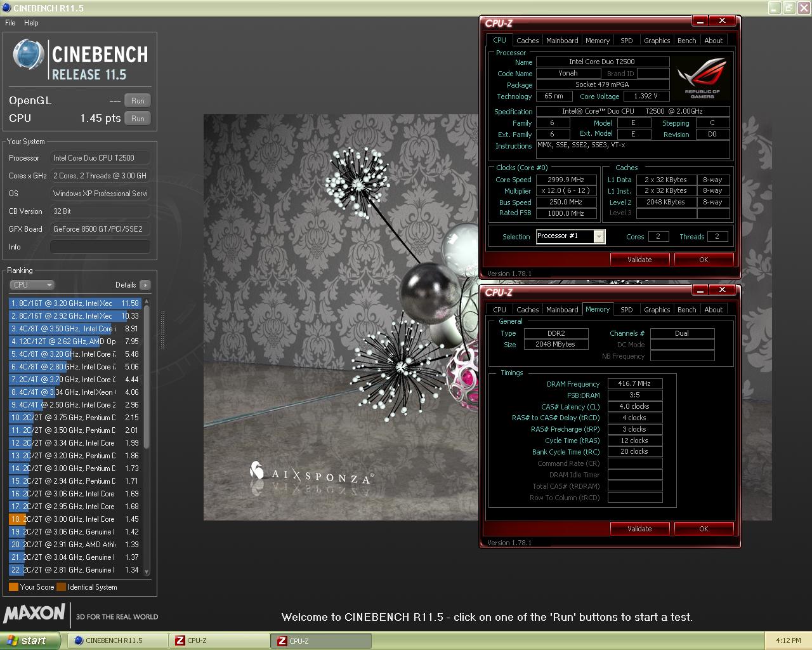Open Graphics tab in bottom CPU-Z window
812x650 pixels.
click(657, 310)
